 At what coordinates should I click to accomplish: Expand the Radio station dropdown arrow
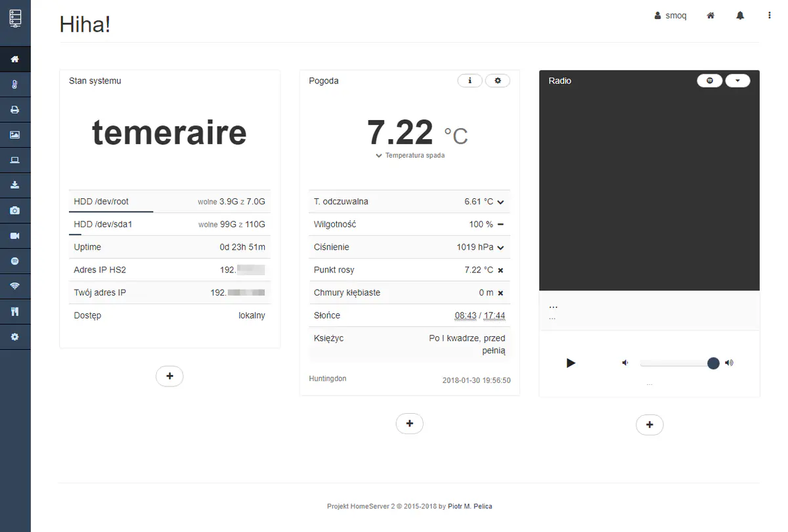point(737,81)
